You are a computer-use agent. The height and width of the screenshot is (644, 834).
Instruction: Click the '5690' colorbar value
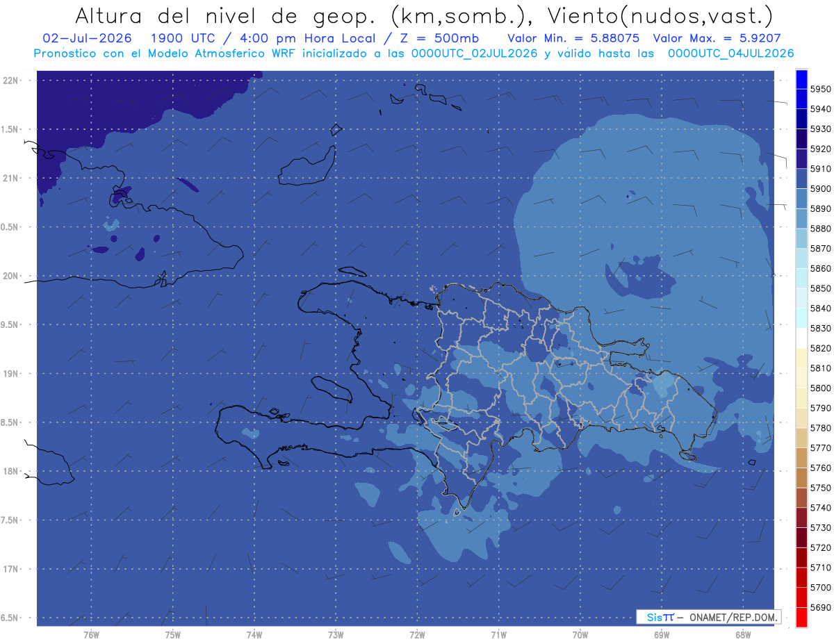click(820, 606)
